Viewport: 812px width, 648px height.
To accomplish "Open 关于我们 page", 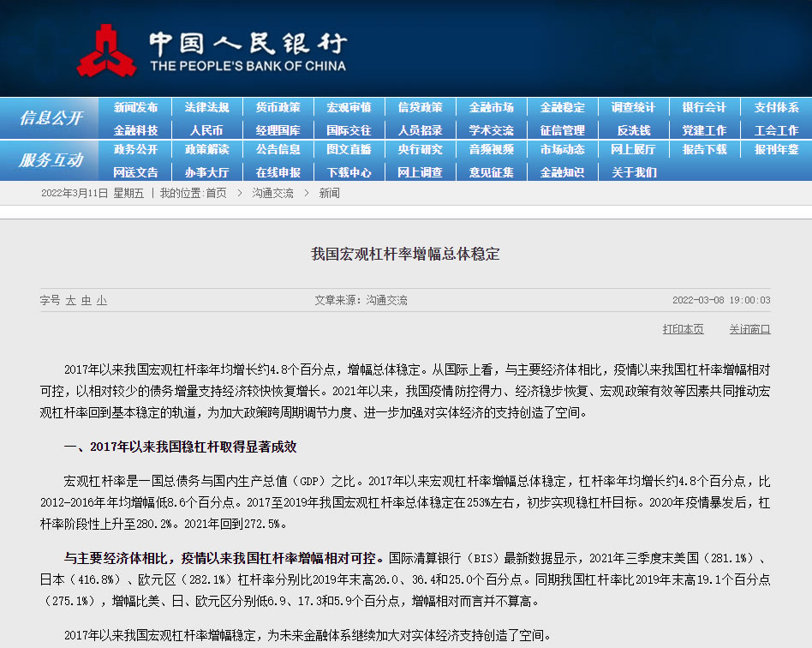I will coord(634,172).
